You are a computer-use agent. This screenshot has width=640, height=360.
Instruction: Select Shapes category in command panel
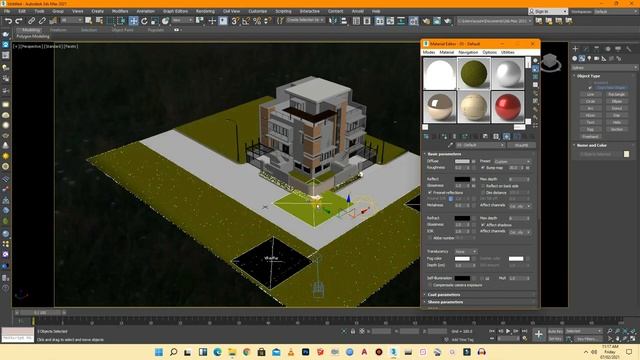582,58
